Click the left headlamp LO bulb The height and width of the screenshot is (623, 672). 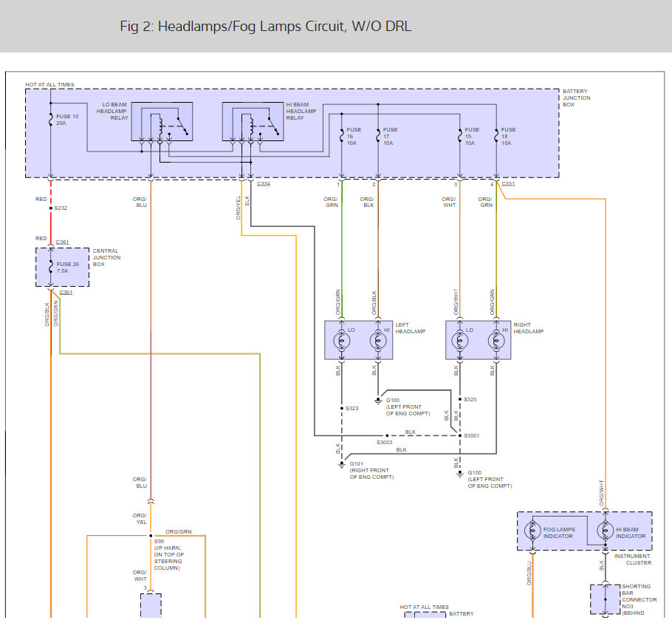click(342, 341)
